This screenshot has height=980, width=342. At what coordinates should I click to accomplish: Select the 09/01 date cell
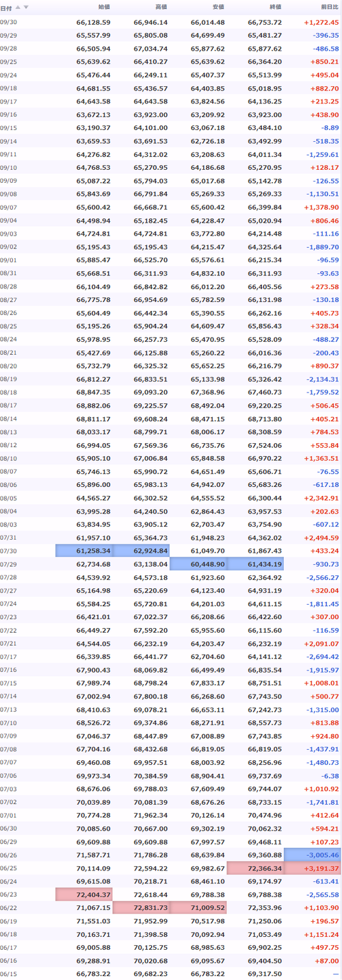tap(8, 260)
